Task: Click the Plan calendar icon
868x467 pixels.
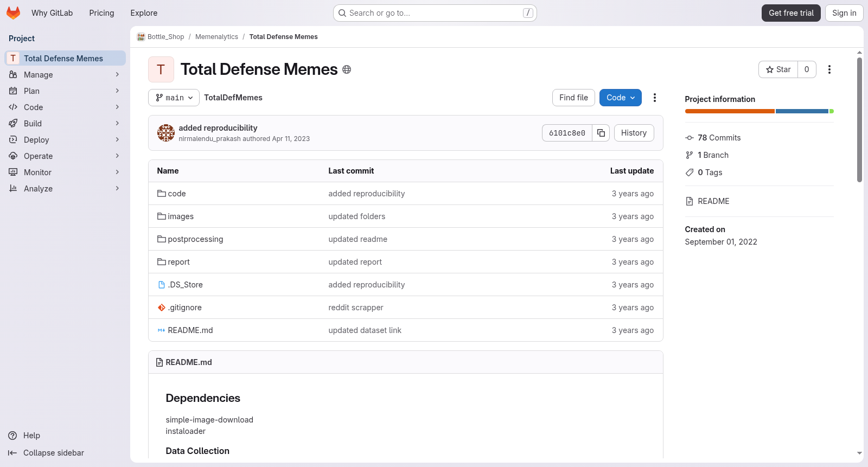Action: click(13, 91)
